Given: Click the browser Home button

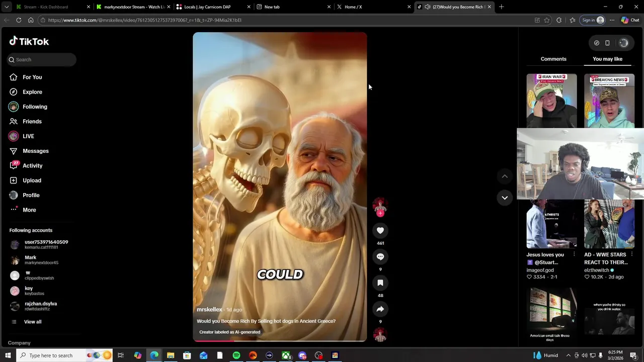Looking at the screenshot, I should coord(31,20).
